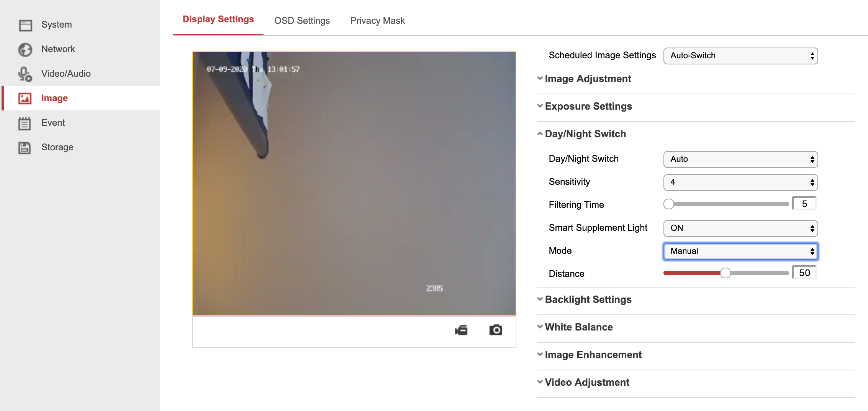868x411 pixels.
Task: Switch to the OSD Settings tab
Action: 302,21
